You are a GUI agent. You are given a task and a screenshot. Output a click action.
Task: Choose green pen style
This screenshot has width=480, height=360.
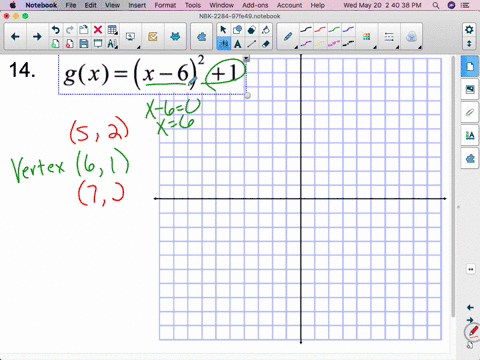click(334, 30)
